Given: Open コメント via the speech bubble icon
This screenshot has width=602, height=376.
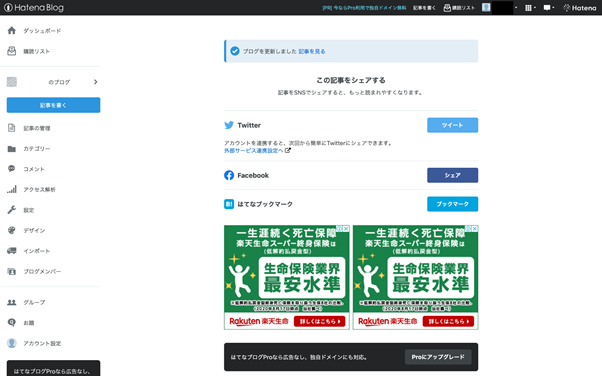Looking at the screenshot, I should click(12, 169).
